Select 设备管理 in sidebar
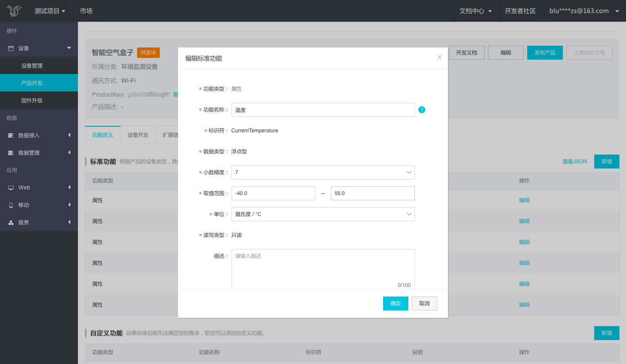Viewport: 626px width, 364px height. tap(39, 66)
